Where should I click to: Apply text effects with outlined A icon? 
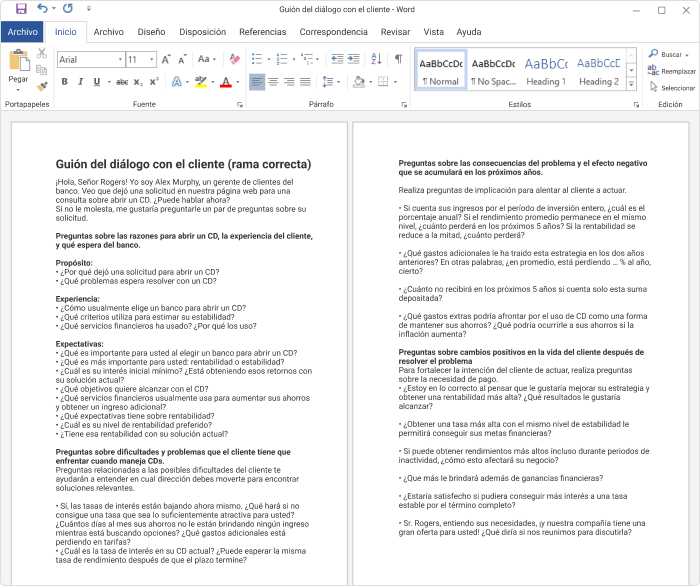tap(177, 82)
